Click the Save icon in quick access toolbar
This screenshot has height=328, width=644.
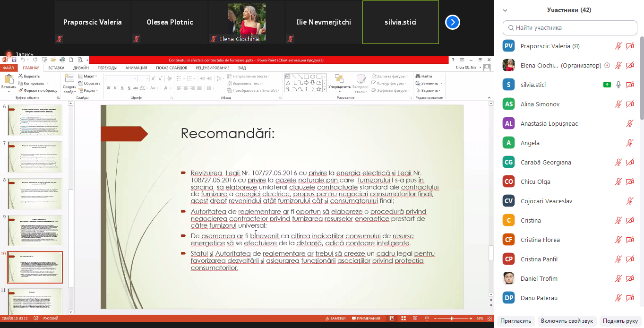point(14,60)
